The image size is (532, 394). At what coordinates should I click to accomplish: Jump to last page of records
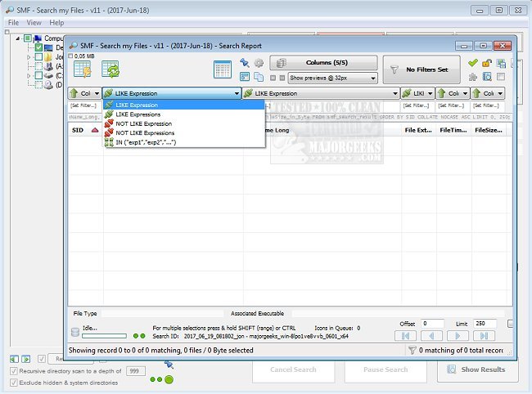click(485, 336)
